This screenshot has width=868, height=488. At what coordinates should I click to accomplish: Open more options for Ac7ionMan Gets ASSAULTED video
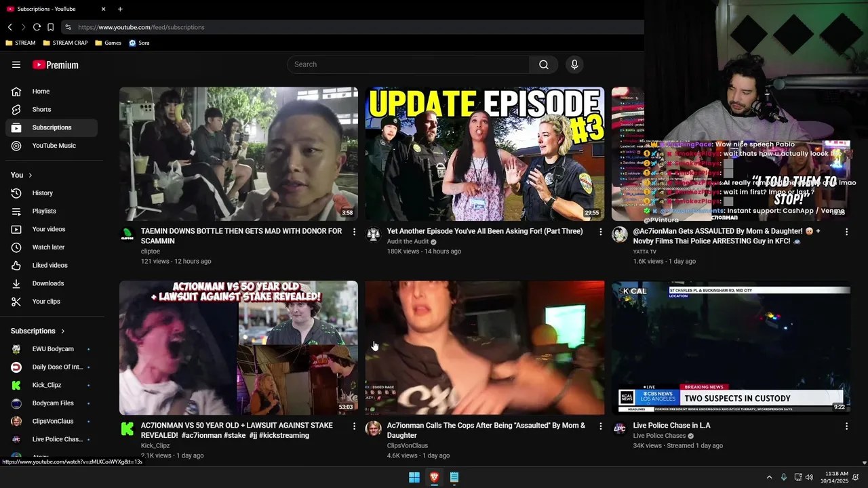(x=846, y=232)
